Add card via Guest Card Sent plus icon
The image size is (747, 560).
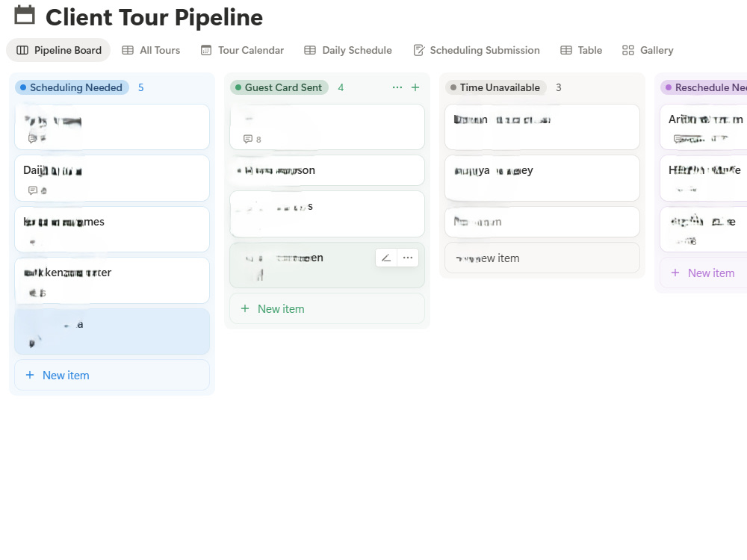(415, 87)
